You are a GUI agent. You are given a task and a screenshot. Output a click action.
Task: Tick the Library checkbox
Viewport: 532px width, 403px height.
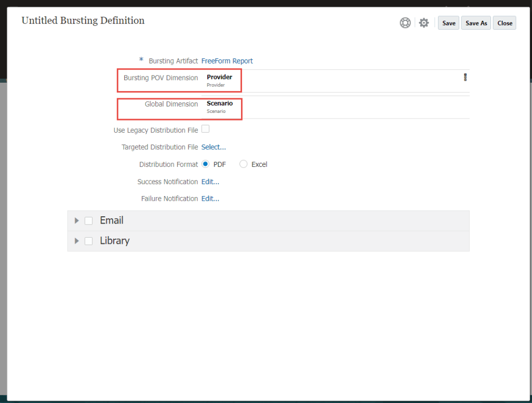(89, 241)
